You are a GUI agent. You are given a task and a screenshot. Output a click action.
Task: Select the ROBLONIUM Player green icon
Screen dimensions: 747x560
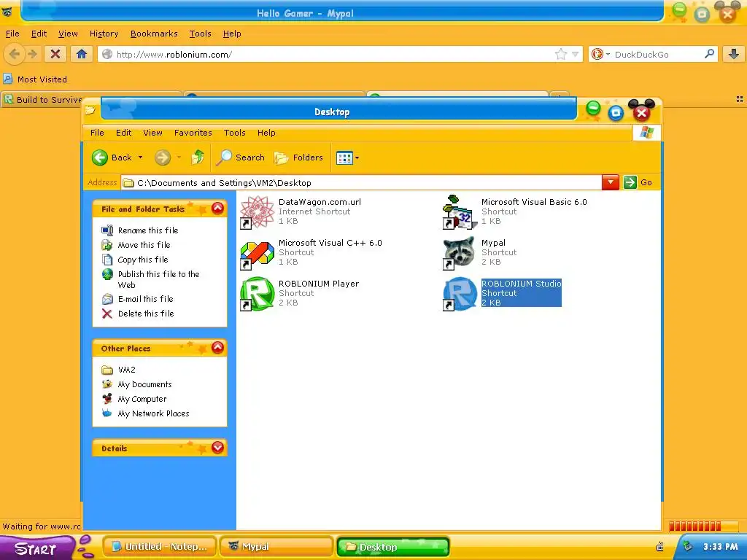[x=258, y=294]
